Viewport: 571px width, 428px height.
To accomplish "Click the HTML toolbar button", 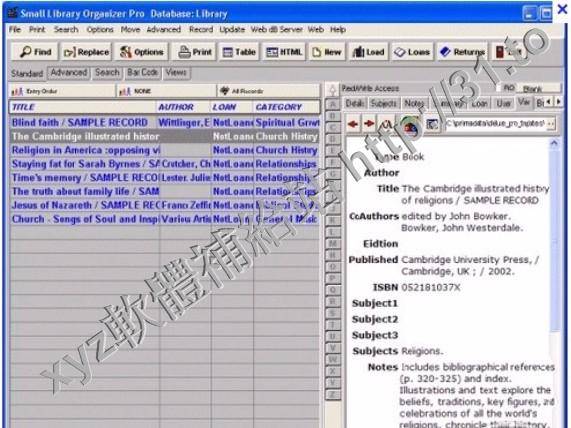I will (284, 52).
